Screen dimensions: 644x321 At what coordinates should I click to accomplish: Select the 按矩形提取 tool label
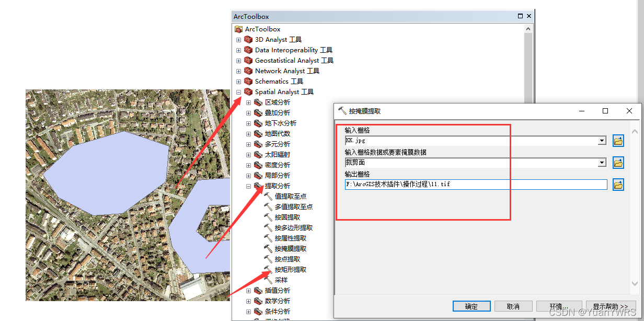tap(291, 270)
